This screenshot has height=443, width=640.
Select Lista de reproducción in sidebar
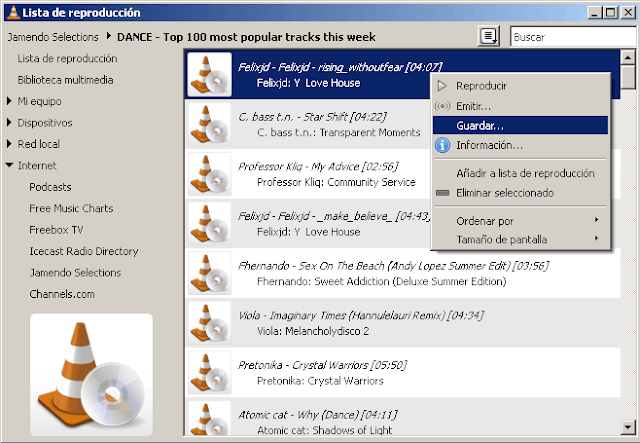click(x=67, y=58)
